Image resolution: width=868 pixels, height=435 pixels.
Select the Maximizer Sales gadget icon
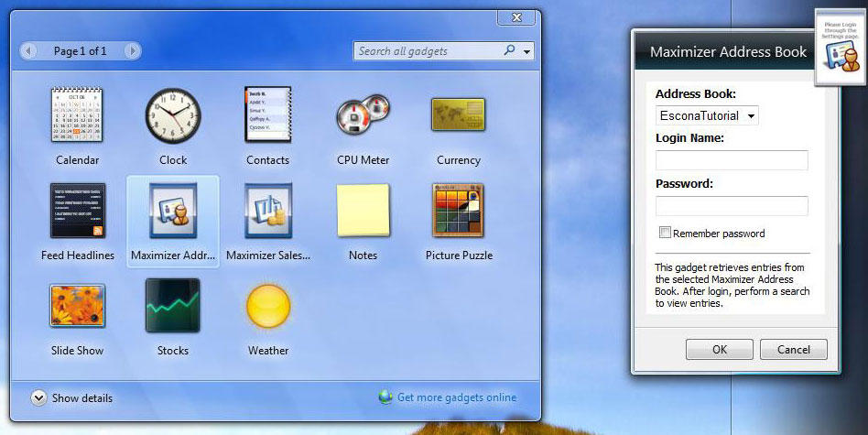coord(268,211)
